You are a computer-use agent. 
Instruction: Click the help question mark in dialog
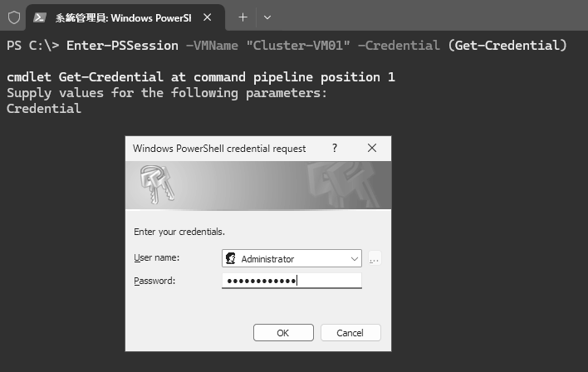(x=335, y=148)
